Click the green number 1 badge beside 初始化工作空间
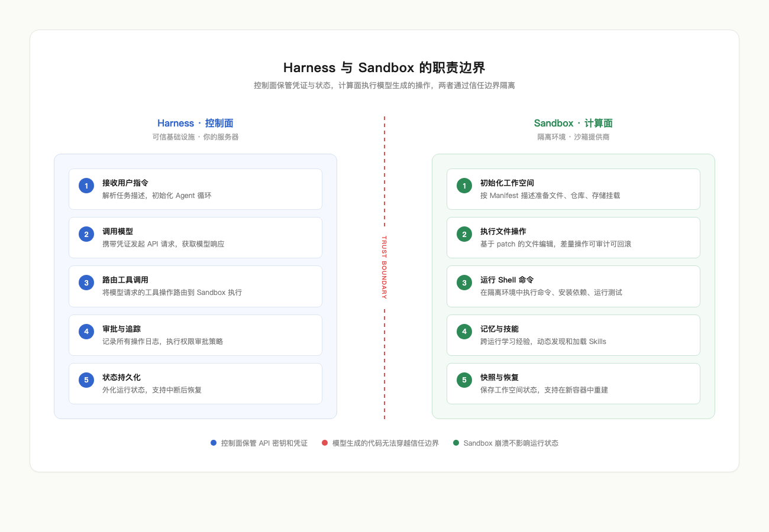This screenshot has height=532, width=769. point(464,186)
